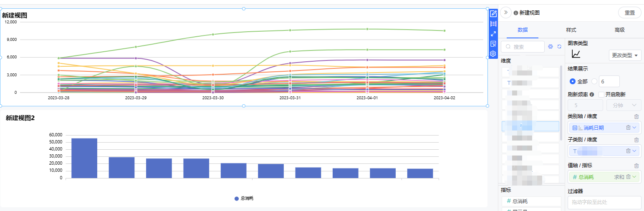Open the 更改类型 dropdown
Screen dimensions: 644x211
pos(625,55)
